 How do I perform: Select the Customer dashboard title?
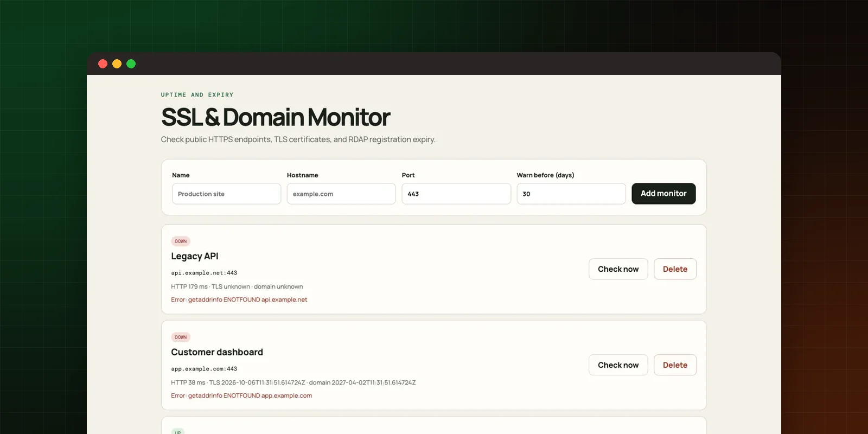click(217, 352)
